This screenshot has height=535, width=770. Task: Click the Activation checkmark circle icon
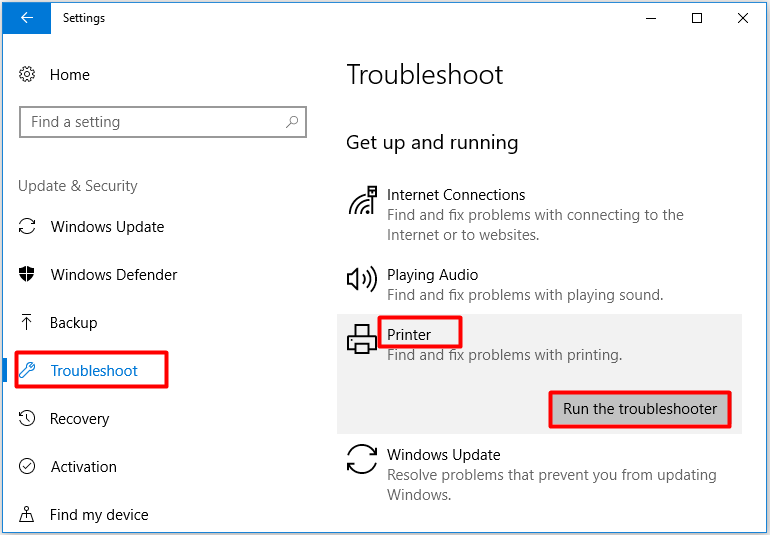(x=27, y=466)
